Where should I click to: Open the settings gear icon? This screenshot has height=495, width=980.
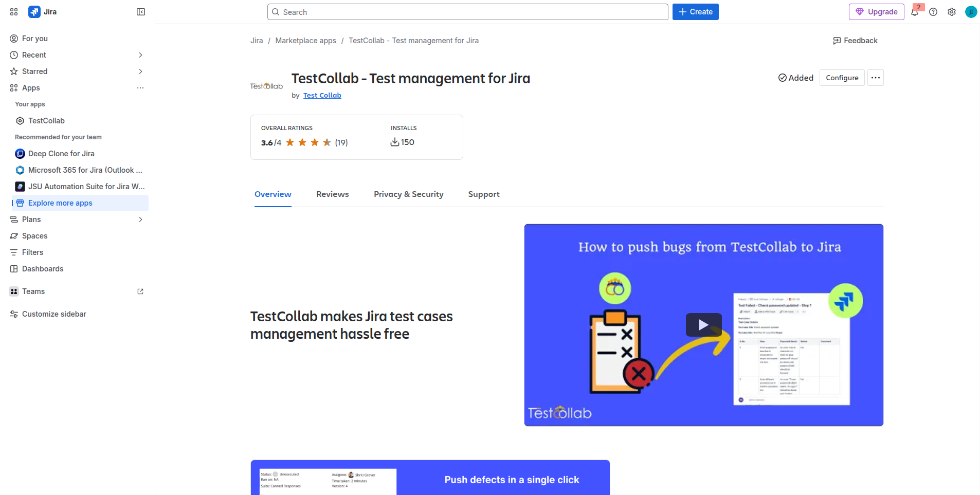[952, 12]
